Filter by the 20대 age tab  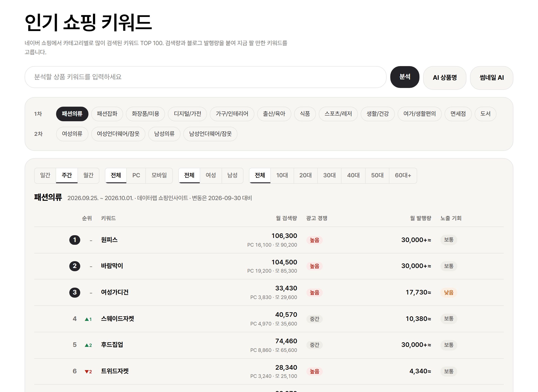tap(305, 175)
